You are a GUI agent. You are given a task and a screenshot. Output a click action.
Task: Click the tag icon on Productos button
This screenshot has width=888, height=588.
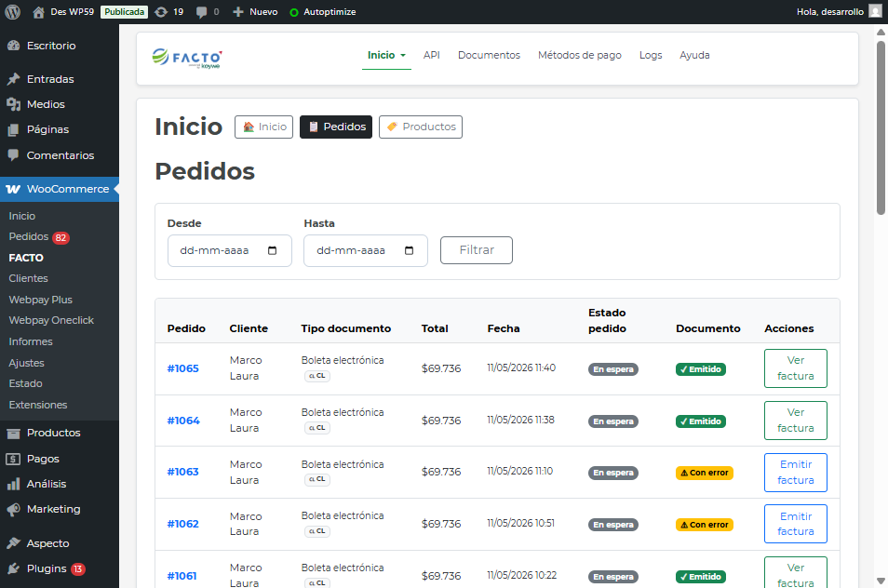coord(392,127)
